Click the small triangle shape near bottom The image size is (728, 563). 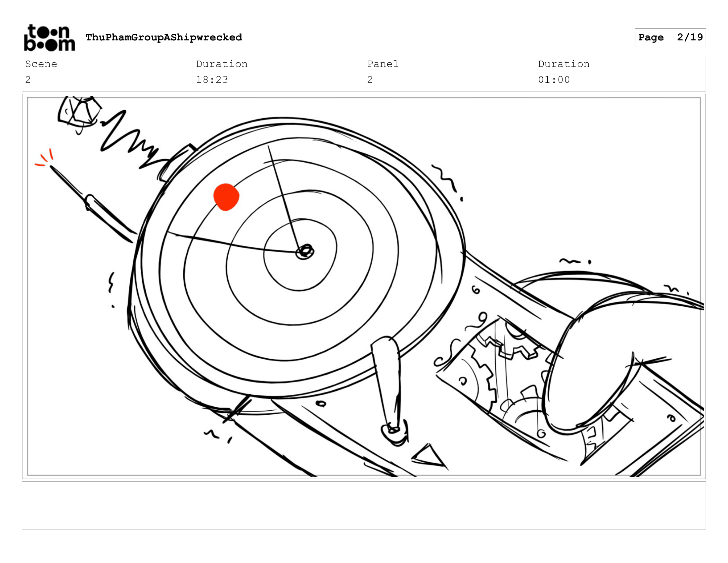coord(429,456)
